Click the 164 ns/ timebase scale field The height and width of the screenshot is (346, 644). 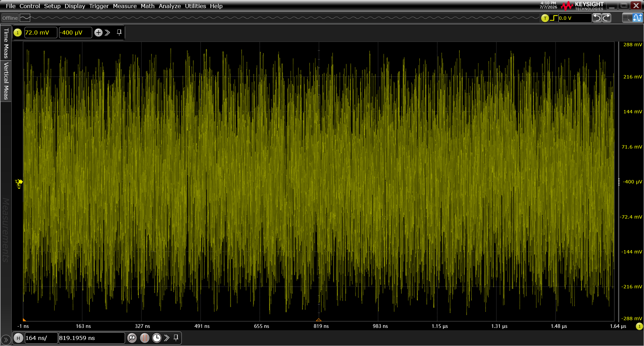[x=41, y=338]
